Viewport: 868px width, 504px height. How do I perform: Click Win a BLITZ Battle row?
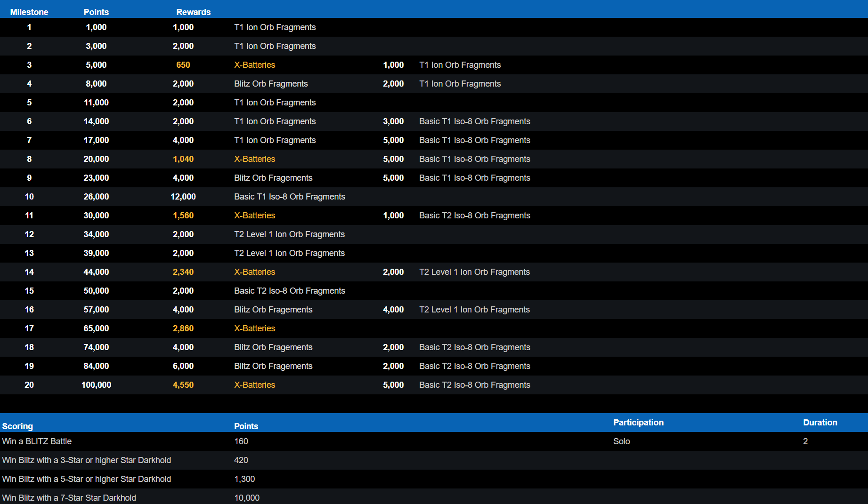click(37, 441)
